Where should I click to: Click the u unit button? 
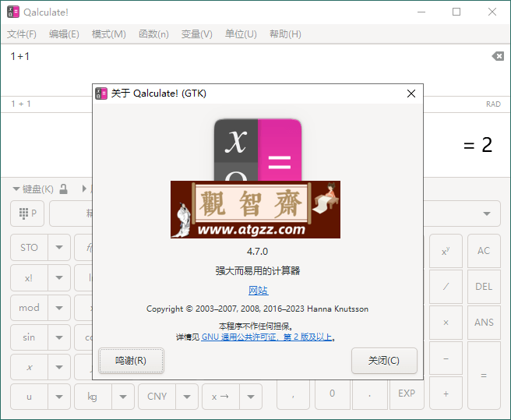[29, 397]
